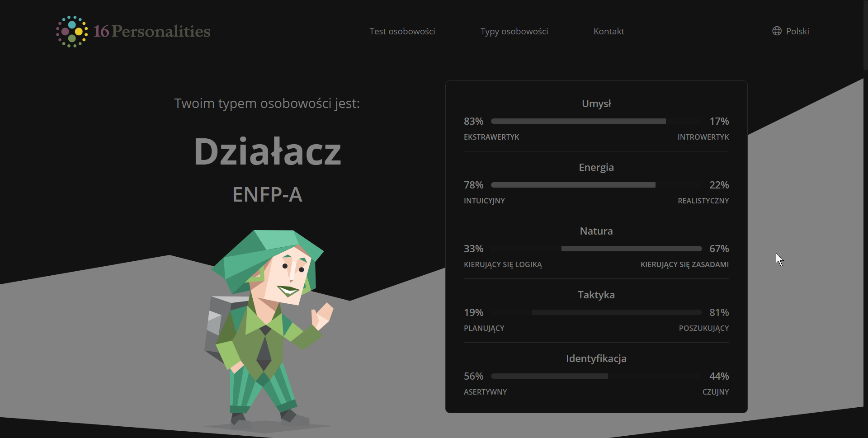Screen dimensions: 868x438
Task: Click the Umysł trait progress bar
Action: (x=596, y=121)
